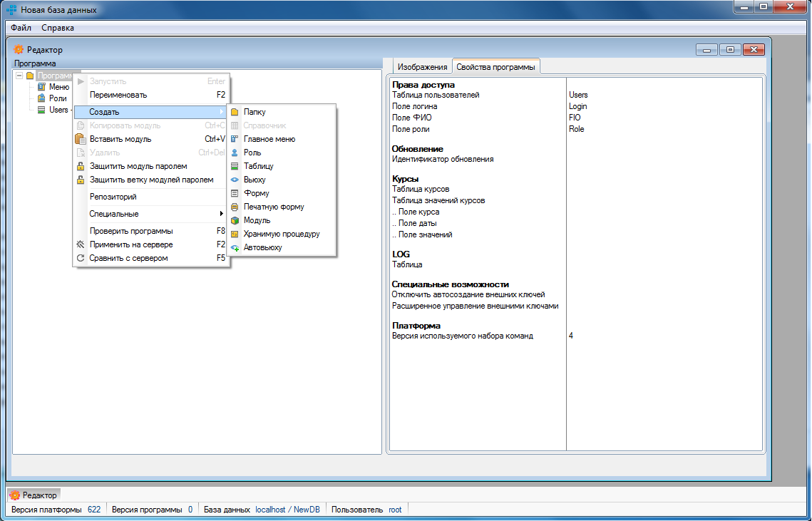This screenshot has height=521, width=812.
Task: Click the Таблицу table icon
Action: coord(235,166)
